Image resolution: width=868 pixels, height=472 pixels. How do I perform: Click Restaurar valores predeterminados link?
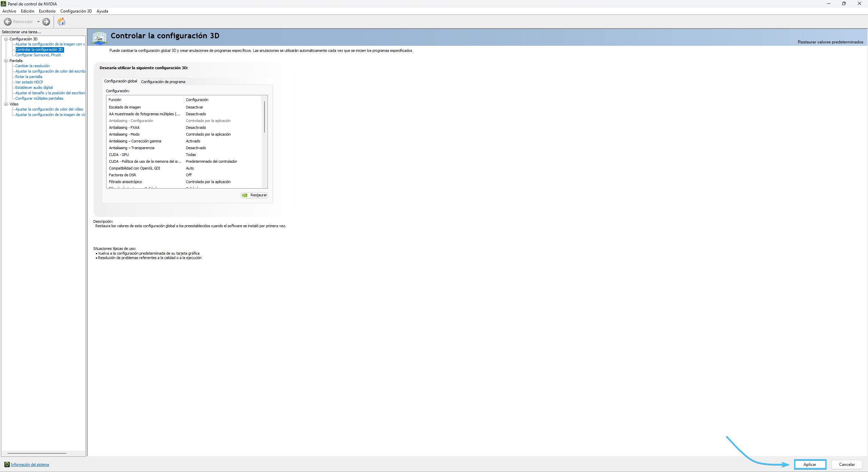tap(830, 42)
